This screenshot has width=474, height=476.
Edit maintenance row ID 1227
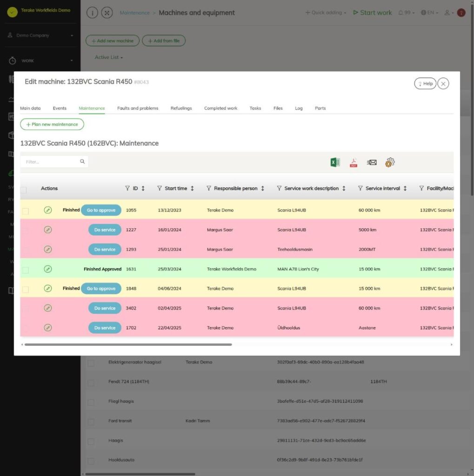(x=48, y=230)
